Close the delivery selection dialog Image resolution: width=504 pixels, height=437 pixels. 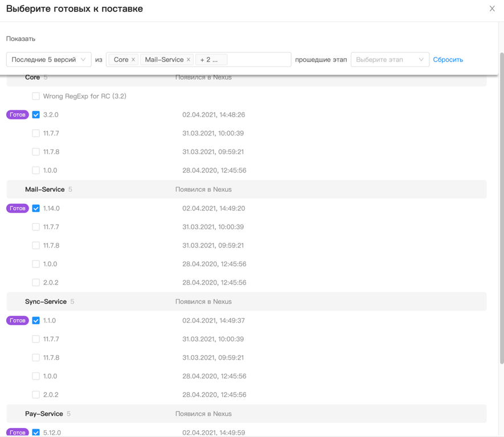(x=492, y=9)
